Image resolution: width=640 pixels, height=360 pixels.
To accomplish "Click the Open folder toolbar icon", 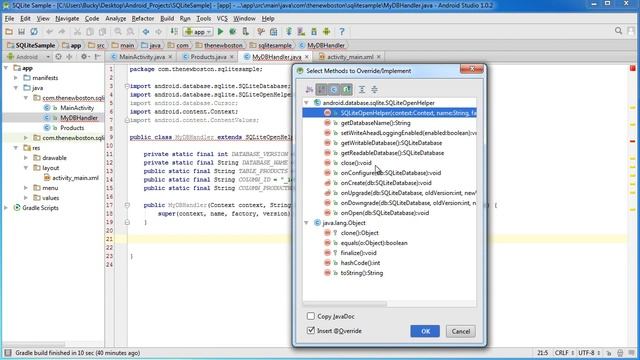I will pyautogui.click(x=9, y=31).
